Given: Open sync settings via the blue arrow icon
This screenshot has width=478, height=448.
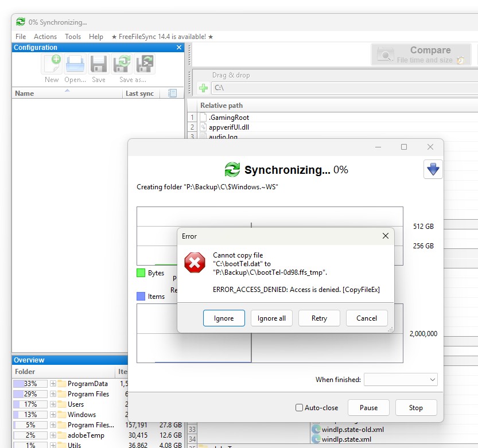Looking at the screenshot, I should click(x=433, y=169).
